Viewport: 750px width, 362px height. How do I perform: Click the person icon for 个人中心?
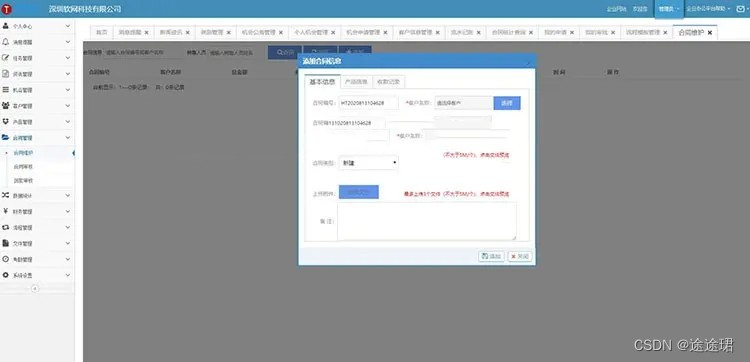tap(6, 26)
